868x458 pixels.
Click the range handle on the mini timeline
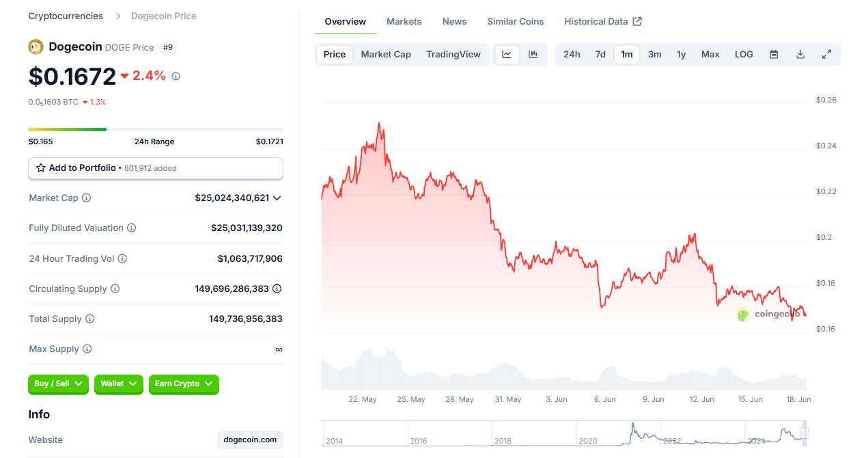click(804, 433)
